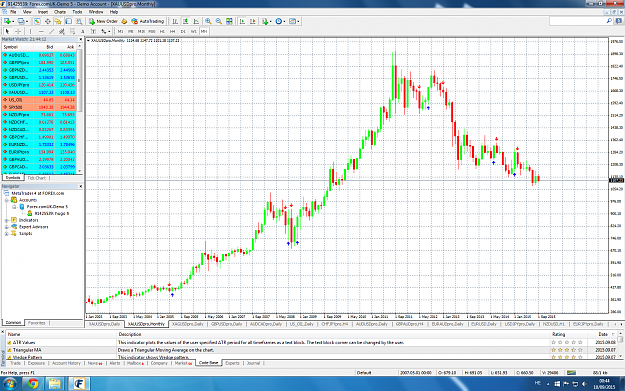Open the Profiles toolbar icon

(x=22, y=21)
